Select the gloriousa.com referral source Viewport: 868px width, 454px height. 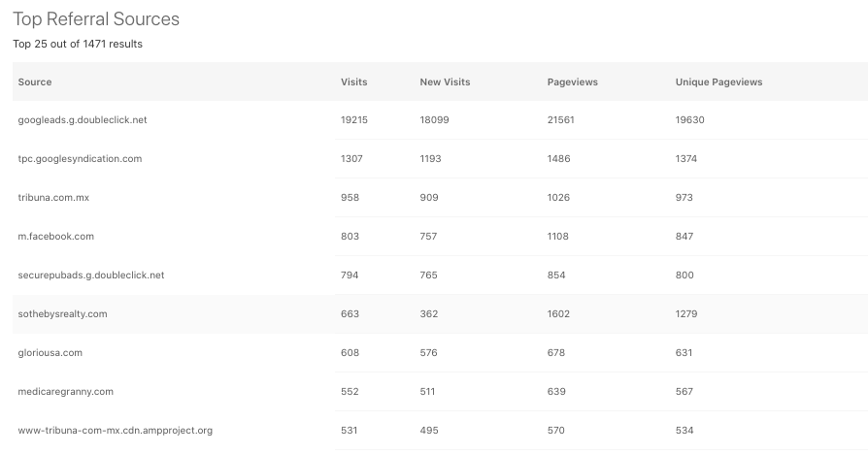tap(50, 352)
